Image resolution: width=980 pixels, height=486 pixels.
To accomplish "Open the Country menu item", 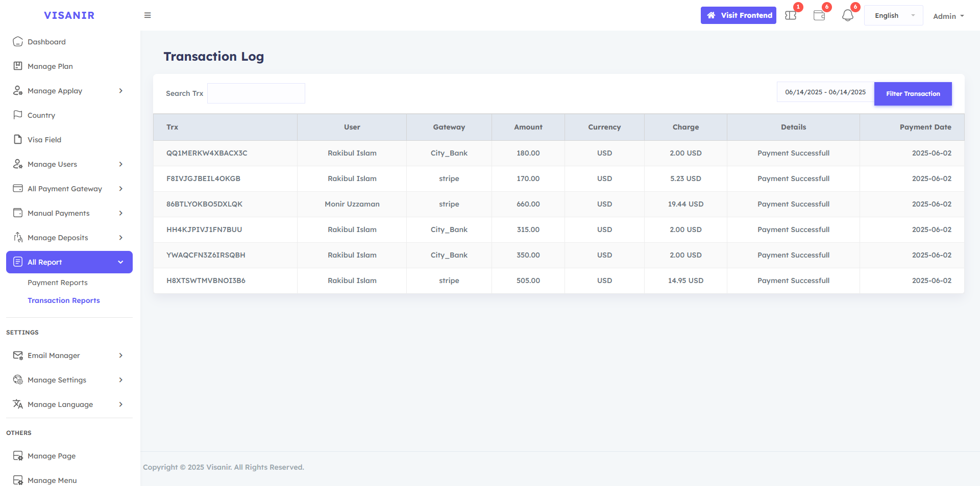I will tap(69, 115).
